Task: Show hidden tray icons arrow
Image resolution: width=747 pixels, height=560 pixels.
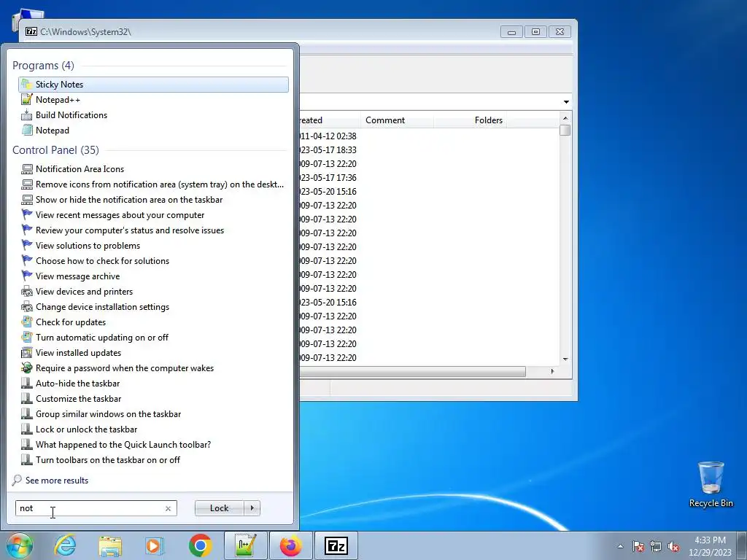Action: 620,546
